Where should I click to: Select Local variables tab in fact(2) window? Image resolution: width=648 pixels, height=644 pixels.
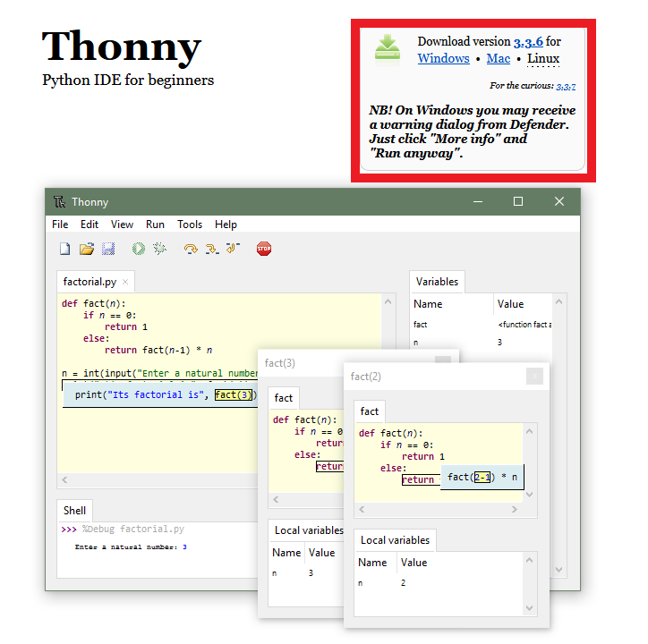point(395,540)
